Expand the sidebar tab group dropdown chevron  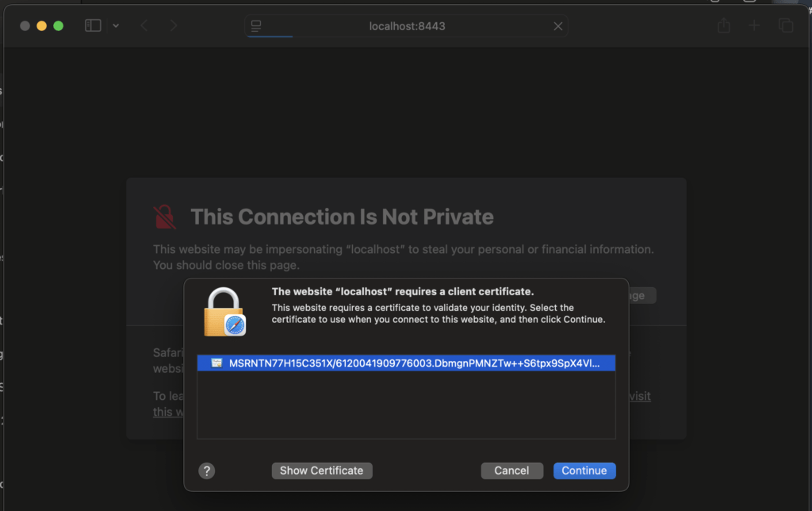click(x=116, y=25)
